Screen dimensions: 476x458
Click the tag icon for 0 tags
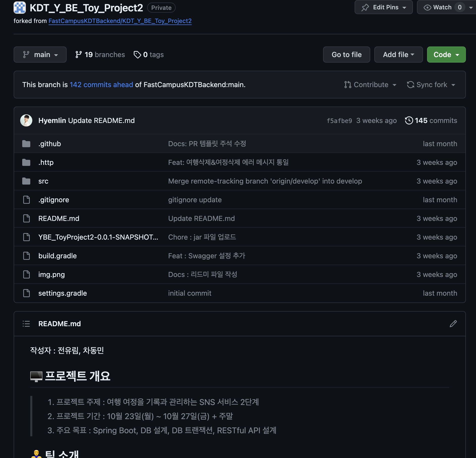(137, 55)
